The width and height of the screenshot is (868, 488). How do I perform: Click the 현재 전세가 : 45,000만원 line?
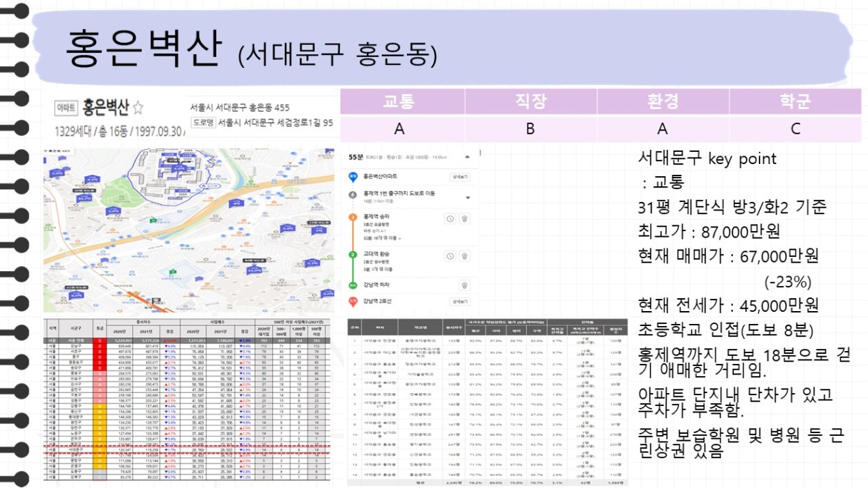[x=728, y=305]
